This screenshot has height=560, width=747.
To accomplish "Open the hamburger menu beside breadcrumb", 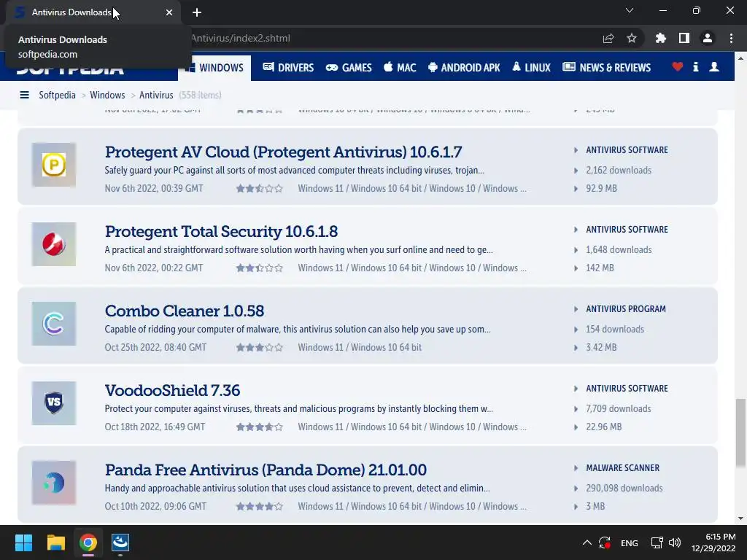I will coord(24,96).
